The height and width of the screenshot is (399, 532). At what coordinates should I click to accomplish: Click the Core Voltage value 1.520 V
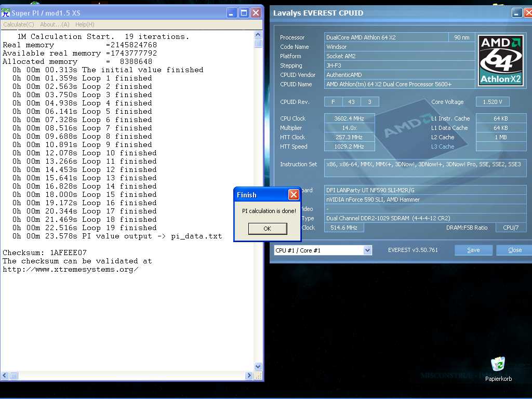click(493, 102)
